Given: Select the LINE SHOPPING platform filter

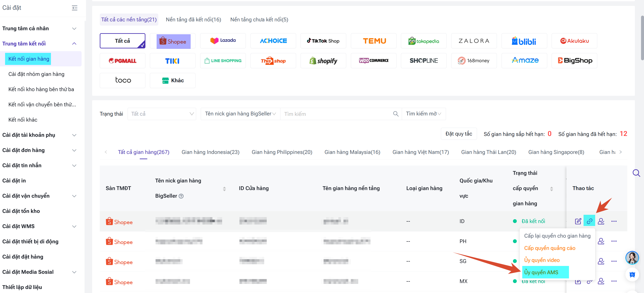Looking at the screenshot, I should click(223, 61).
